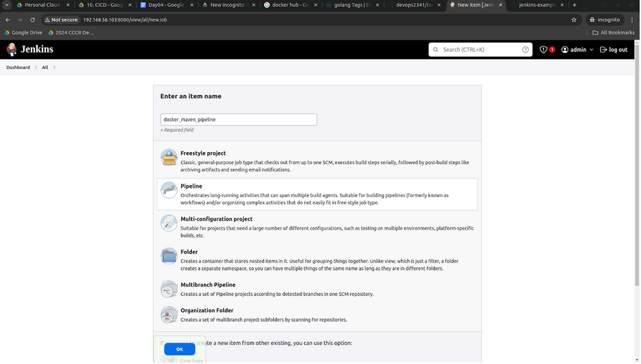Viewport: 641px width, 364px height.
Task: Select the Freestyle project icon
Action: (169, 157)
